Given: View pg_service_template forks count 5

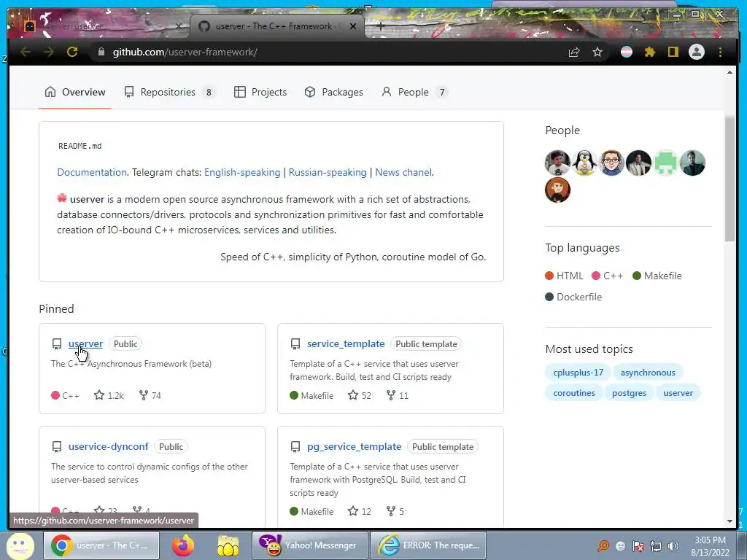Looking at the screenshot, I should (395, 511).
